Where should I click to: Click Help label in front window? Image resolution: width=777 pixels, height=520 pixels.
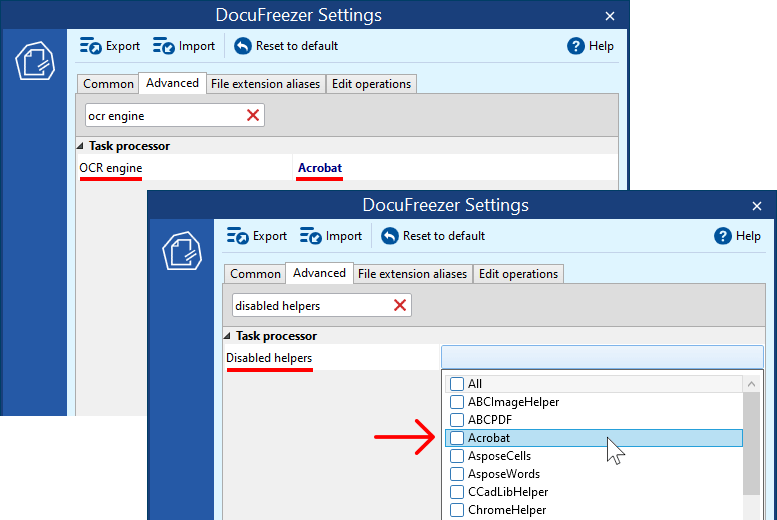tap(748, 236)
